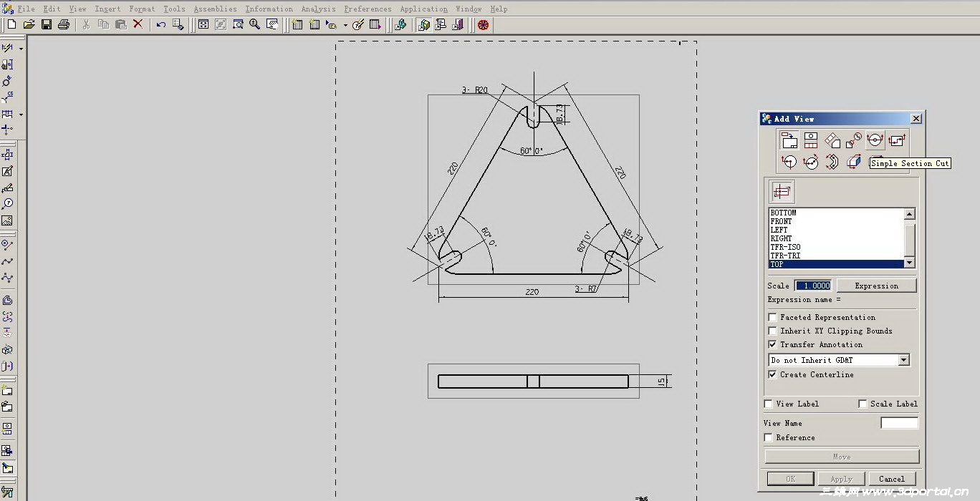Viewport: 980px width, 501px height.
Task: Click the annotation editor icon in left toolbar
Action: (7, 171)
